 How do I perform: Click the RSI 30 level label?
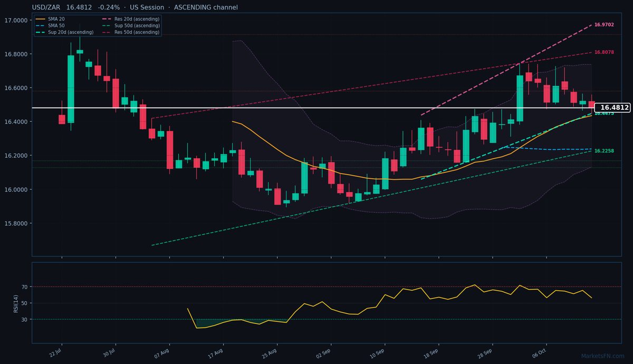pos(25,320)
